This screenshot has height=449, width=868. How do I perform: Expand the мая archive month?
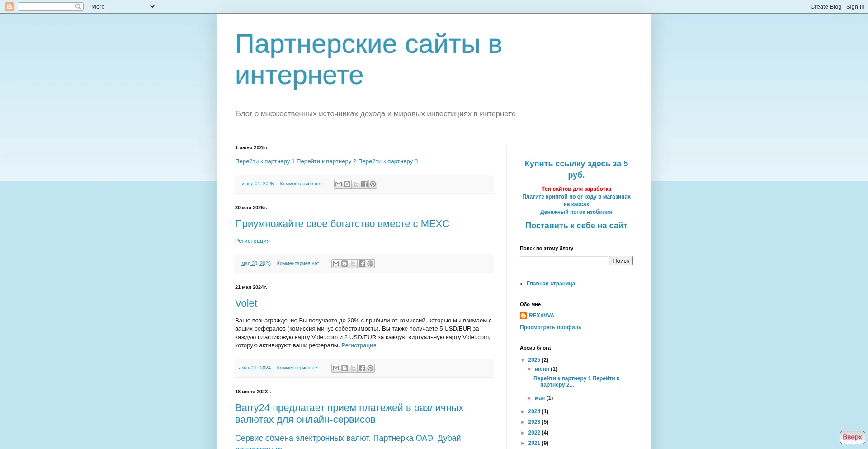point(529,398)
